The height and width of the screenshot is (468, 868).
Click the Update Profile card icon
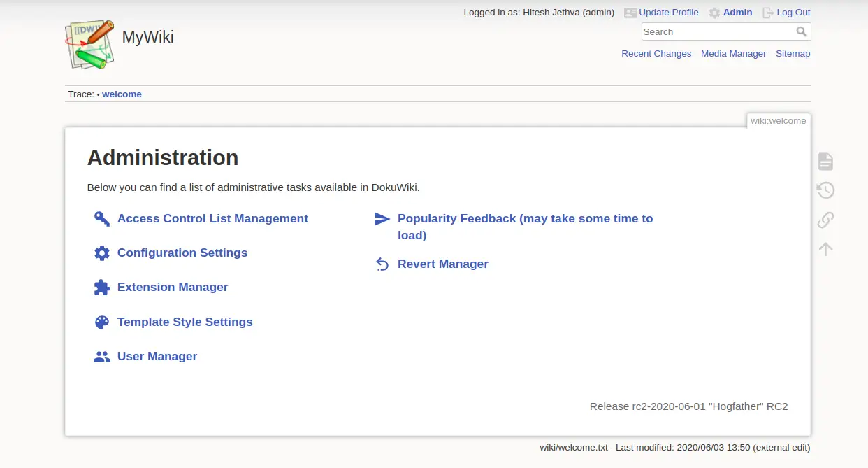click(630, 13)
